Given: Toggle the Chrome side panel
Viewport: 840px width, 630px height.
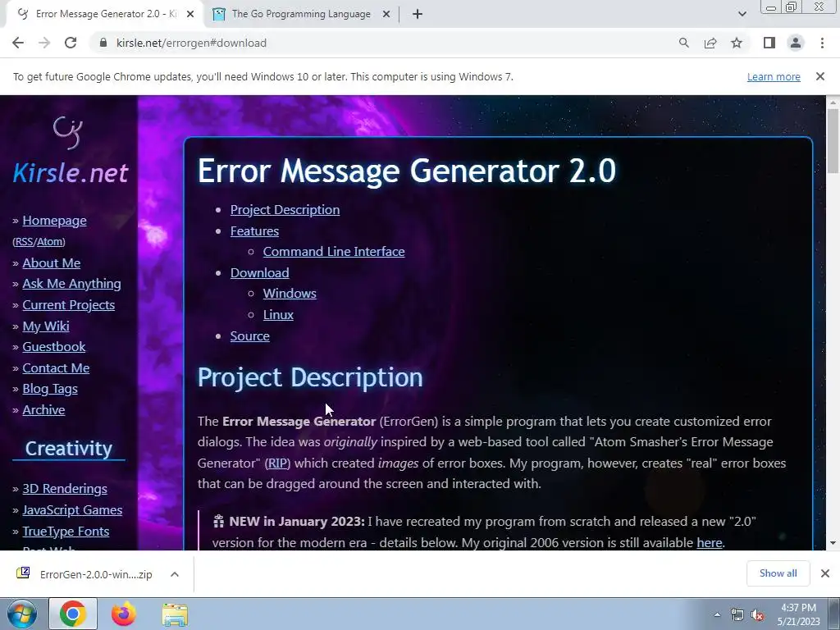Looking at the screenshot, I should (769, 43).
